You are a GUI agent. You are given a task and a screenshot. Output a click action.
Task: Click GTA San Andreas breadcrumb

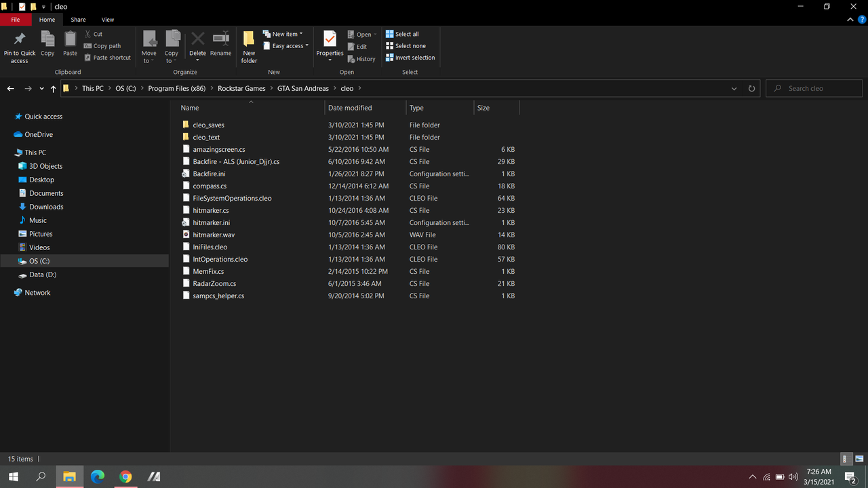(x=303, y=89)
